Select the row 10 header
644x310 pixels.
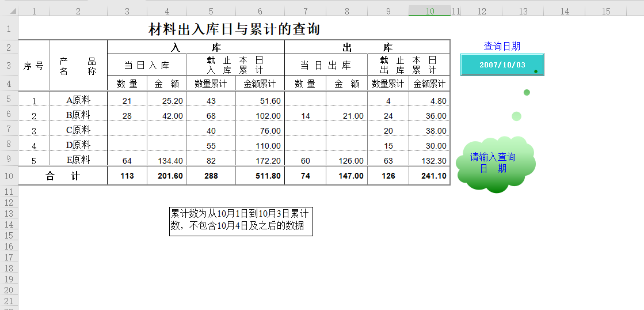[x=9, y=176]
